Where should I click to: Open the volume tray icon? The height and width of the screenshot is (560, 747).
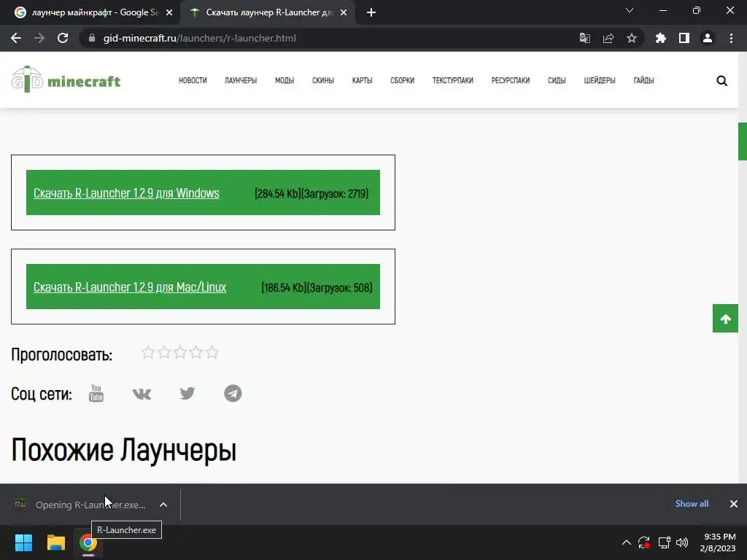tap(682, 542)
